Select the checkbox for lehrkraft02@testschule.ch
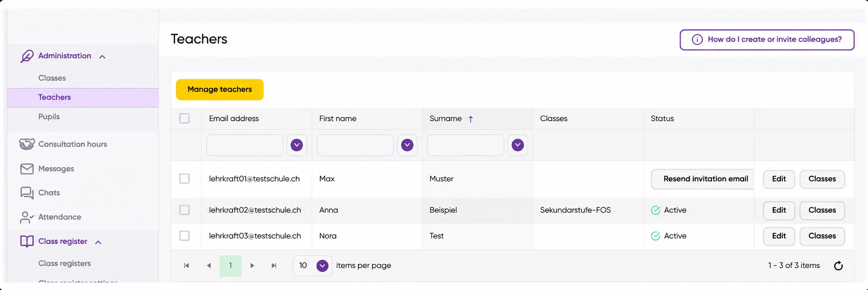The height and width of the screenshot is (290, 868). click(x=184, y=210)
